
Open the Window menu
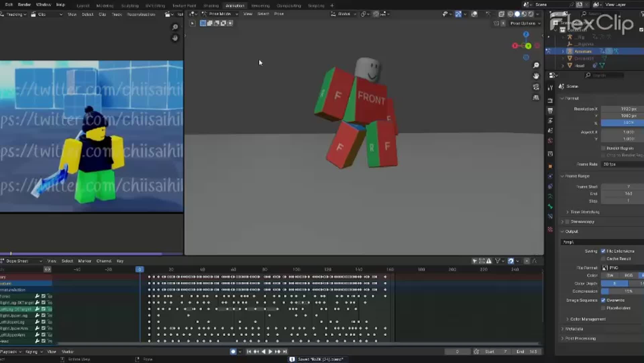pyautogui.click(x=43, y=5)
